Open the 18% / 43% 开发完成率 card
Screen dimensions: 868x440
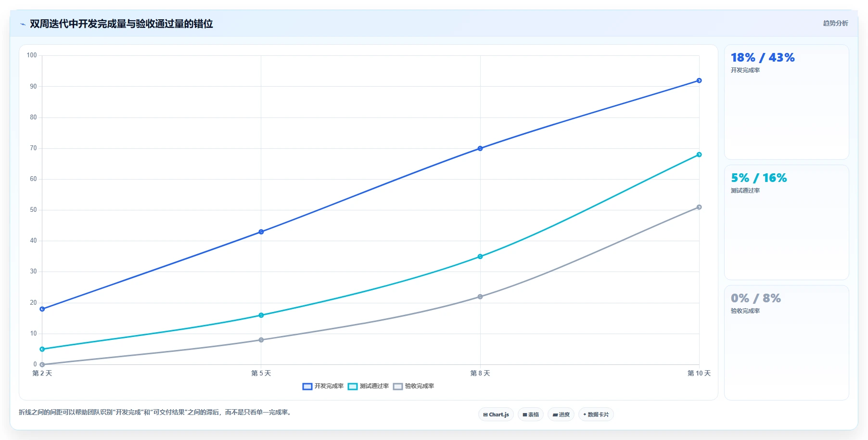click(787, 102)
